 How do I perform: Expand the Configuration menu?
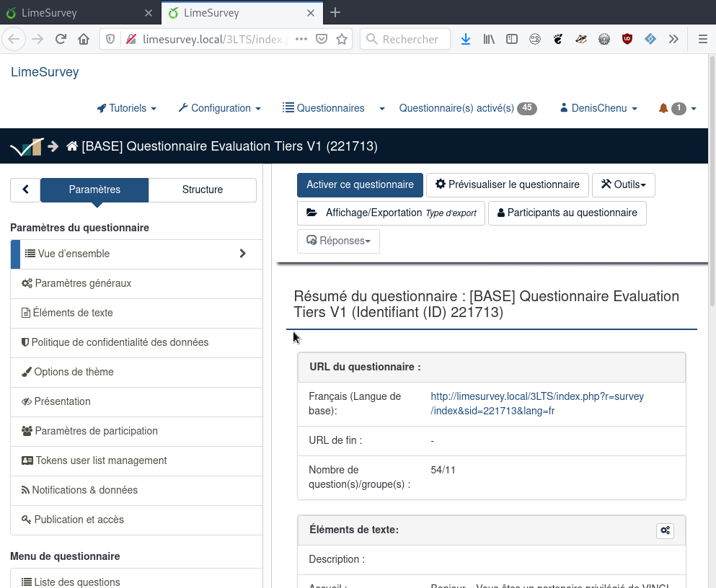(x=220, y=108)
